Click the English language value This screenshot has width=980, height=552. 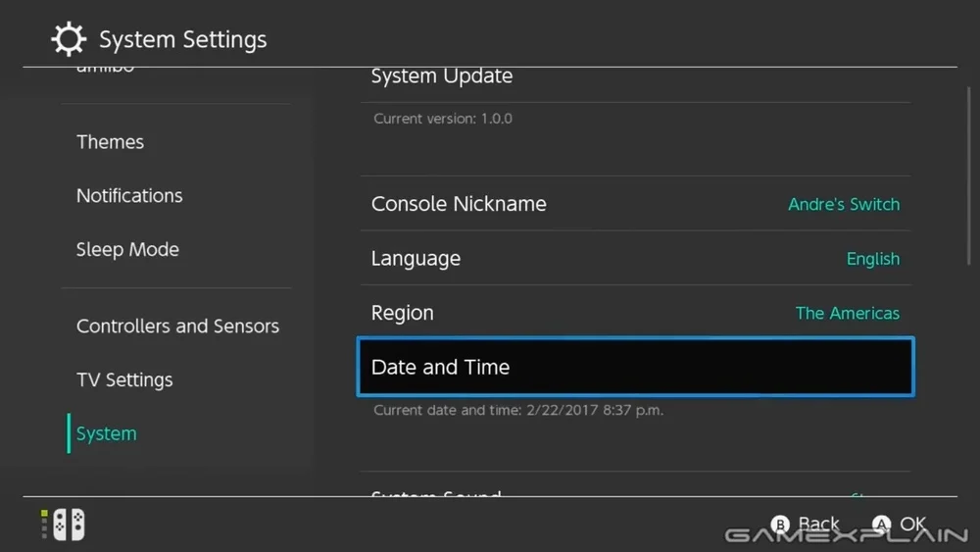[872, 259]
